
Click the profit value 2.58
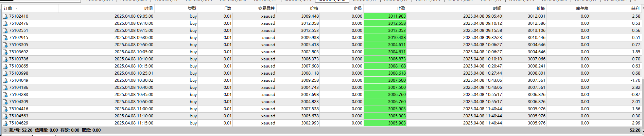636,16
